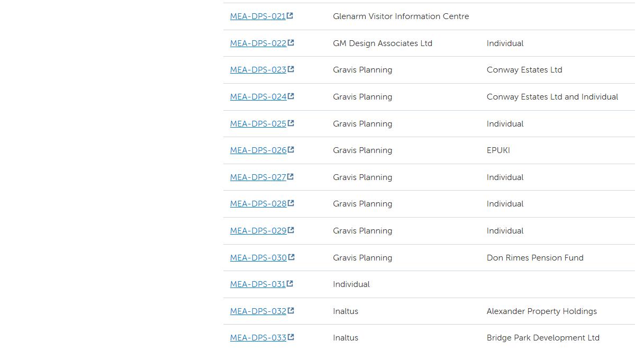Click external-link icon beside MEA-DPS-026
This screenshot has height=350, width=644.
tap(291, 150)
